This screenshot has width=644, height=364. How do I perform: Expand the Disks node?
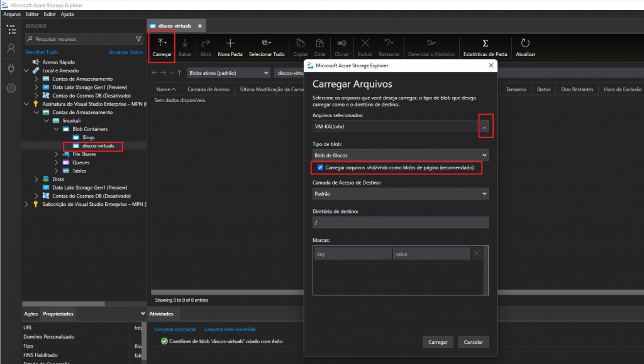(x=36, y=179)
